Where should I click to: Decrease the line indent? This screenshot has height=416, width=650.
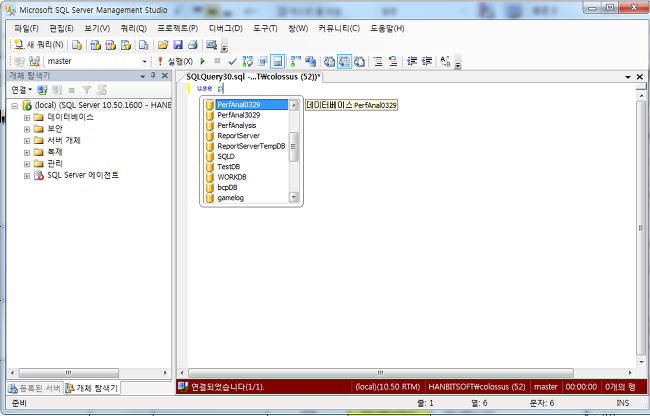point(412,61)
